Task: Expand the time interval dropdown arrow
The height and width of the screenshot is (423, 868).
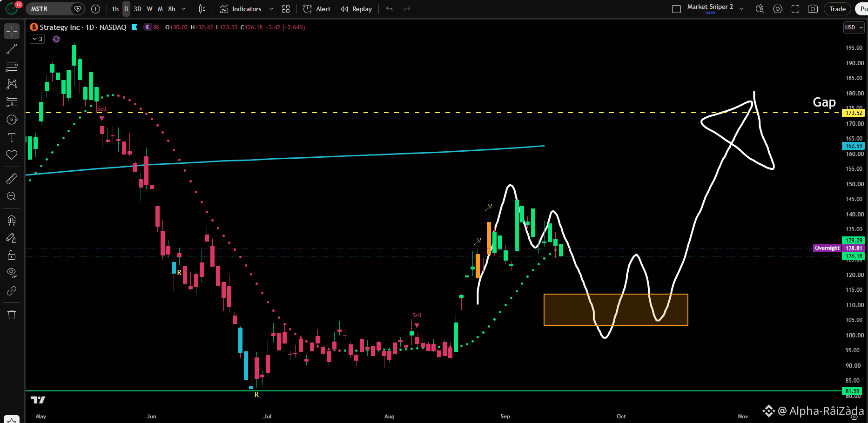Action: tap(183, 9)
